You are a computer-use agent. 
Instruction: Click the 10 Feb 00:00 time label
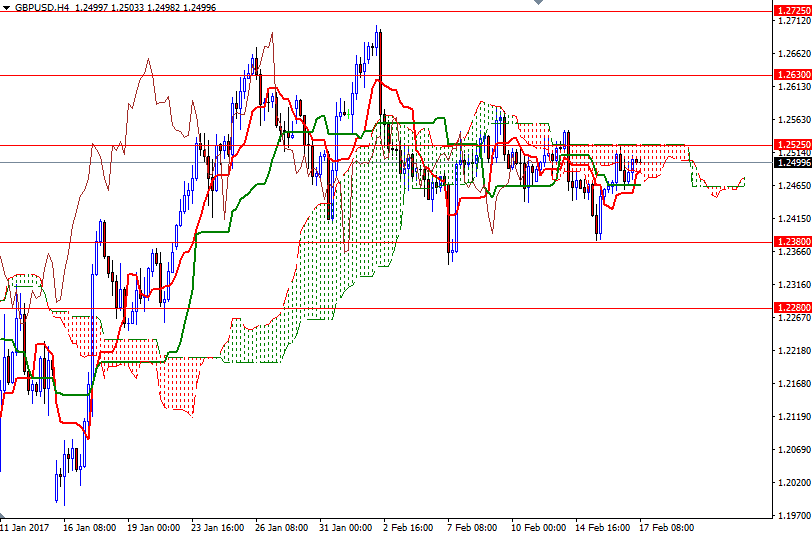(538, 528)
